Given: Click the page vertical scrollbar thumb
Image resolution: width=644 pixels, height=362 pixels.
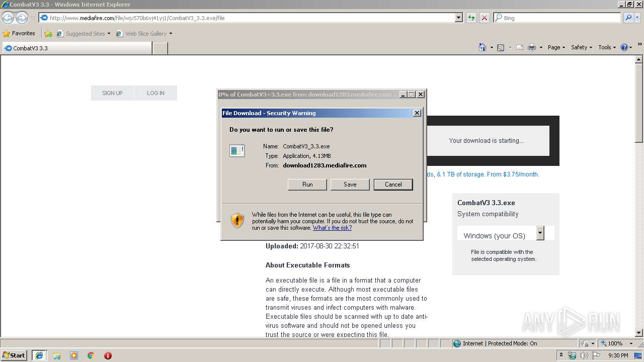Looking at the screenshot, I should click(x=639, y=102).
